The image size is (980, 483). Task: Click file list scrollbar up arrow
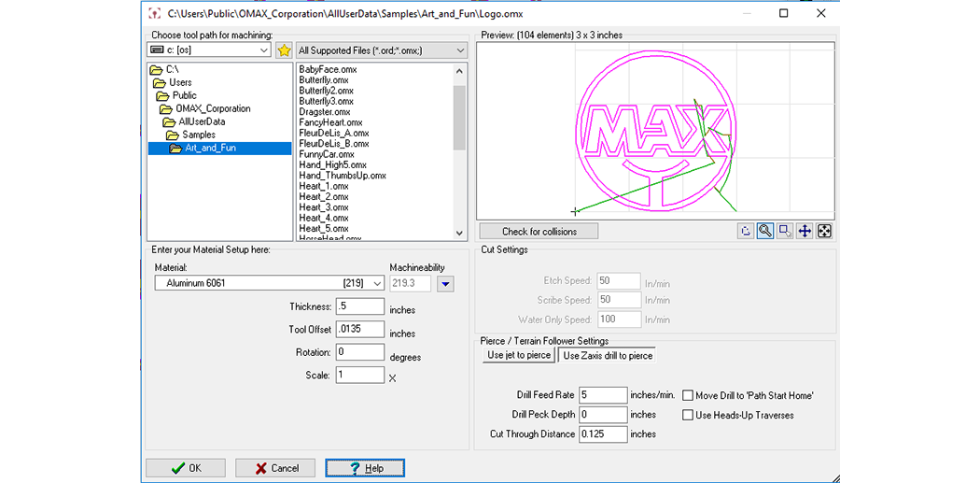coord(460,71)
